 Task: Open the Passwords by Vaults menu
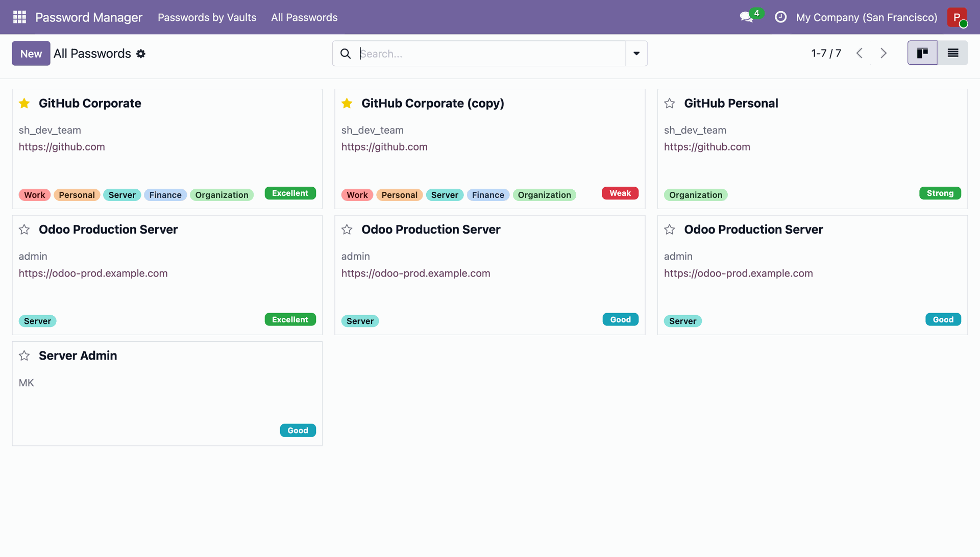point(207,17)
